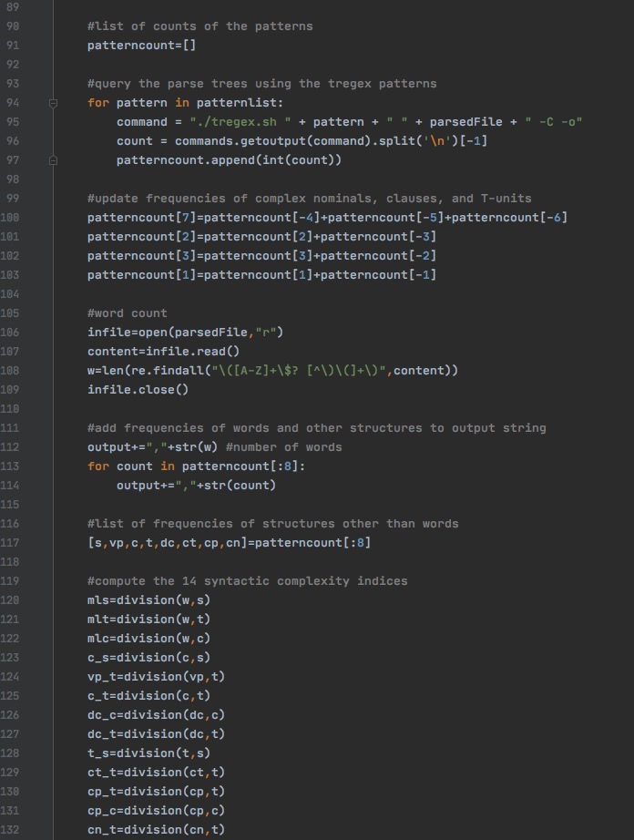Screen dimensions: 634x840
Task: Click 'c_t=division(c,t)'
Action: (x=148, y=696)
